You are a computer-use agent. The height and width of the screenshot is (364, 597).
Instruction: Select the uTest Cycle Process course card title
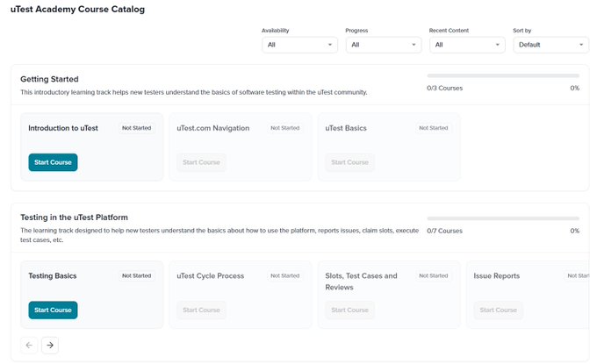click(210, 275)
